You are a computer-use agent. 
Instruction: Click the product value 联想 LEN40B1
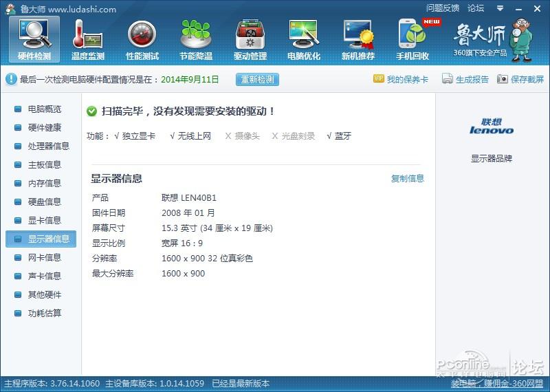[188, 198]
